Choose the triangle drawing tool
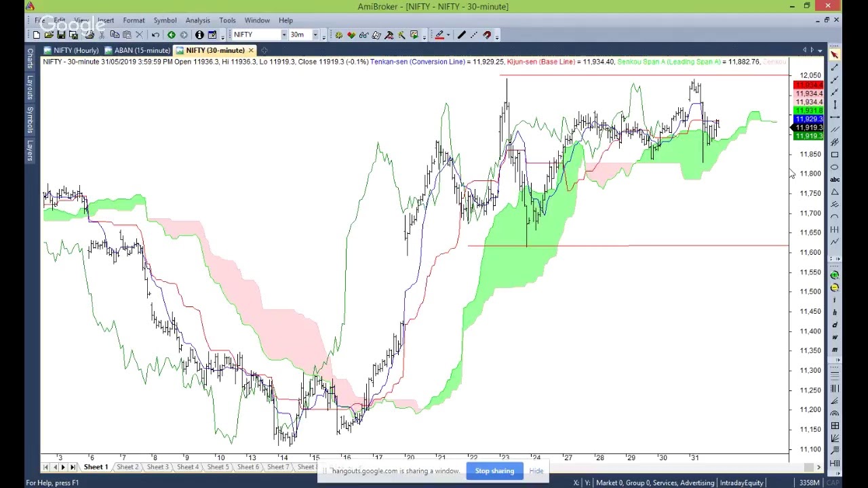 coord(835,192)
